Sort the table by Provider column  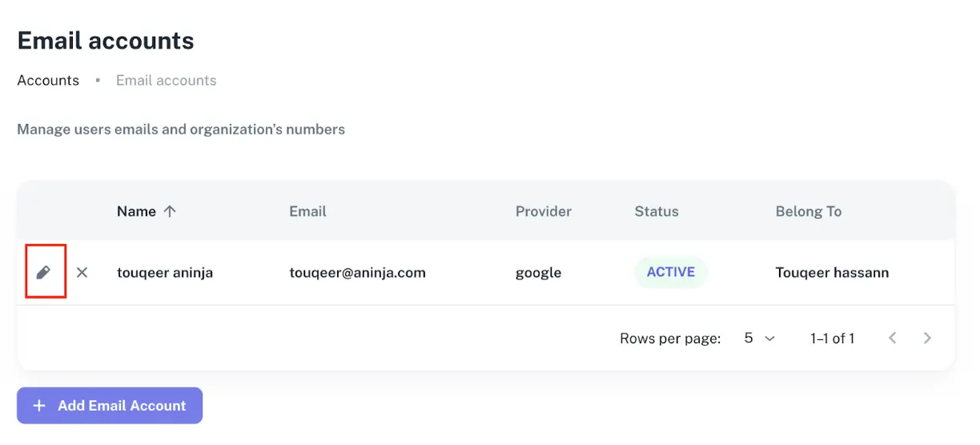543,211
